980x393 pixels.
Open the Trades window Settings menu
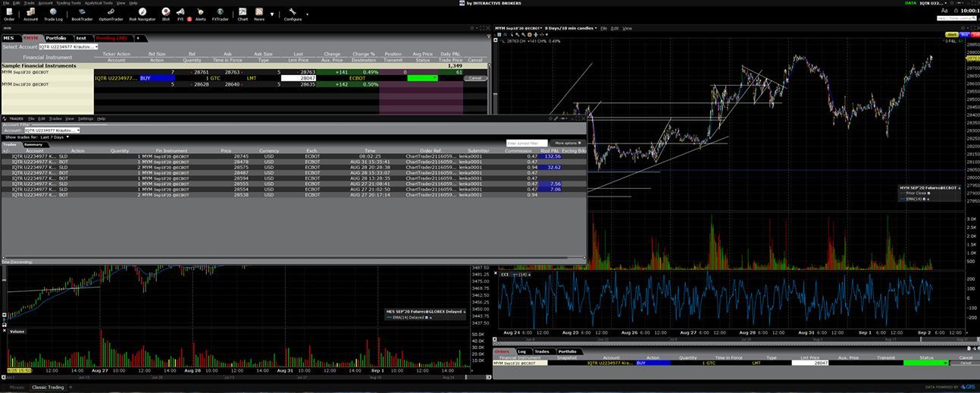(86, 118)
